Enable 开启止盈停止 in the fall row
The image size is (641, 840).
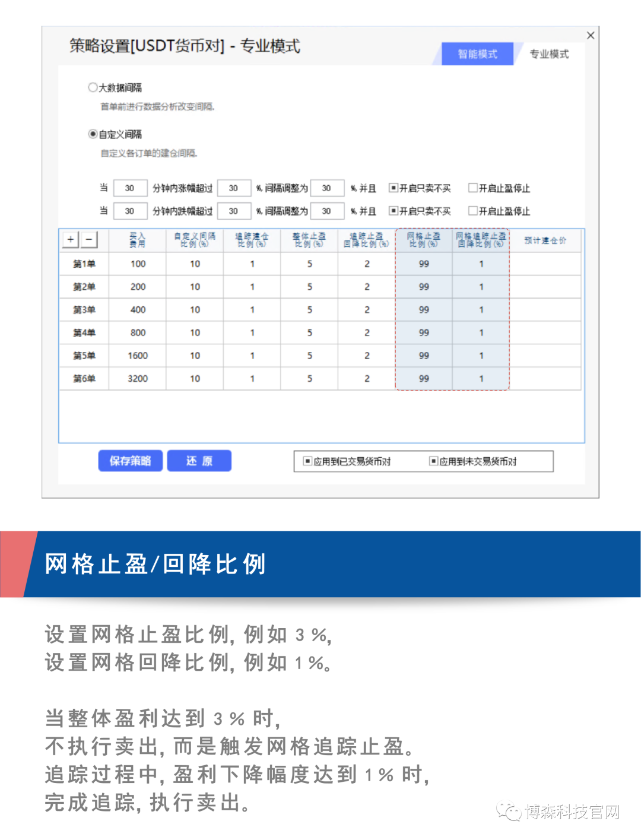[x=473, y=211]
